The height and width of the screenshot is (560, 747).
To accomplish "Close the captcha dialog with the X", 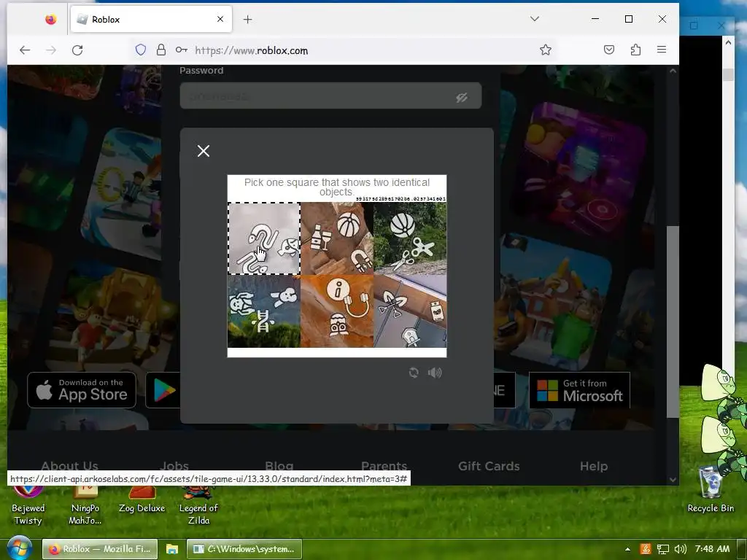I will click(x=204, y=151).
